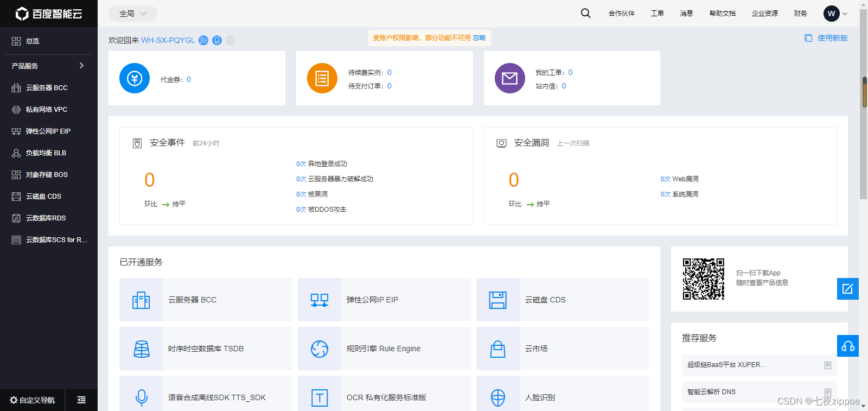
Task: Click the 私有网络 VPC sidebar icon
Action: click(16, 109)
